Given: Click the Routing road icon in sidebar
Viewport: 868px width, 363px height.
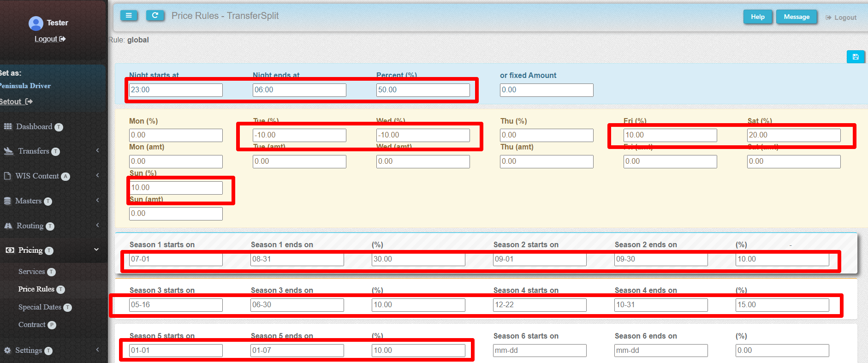Looking at the screenshot, I should tap(8, 226).
